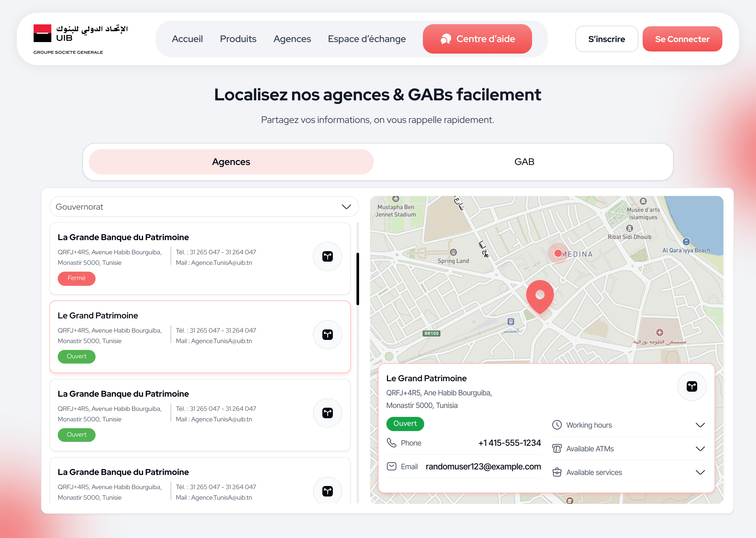The height and width of the screenshot is (538, 756).
Task: Expand Available services section
Action: click(x=629, y=472)
